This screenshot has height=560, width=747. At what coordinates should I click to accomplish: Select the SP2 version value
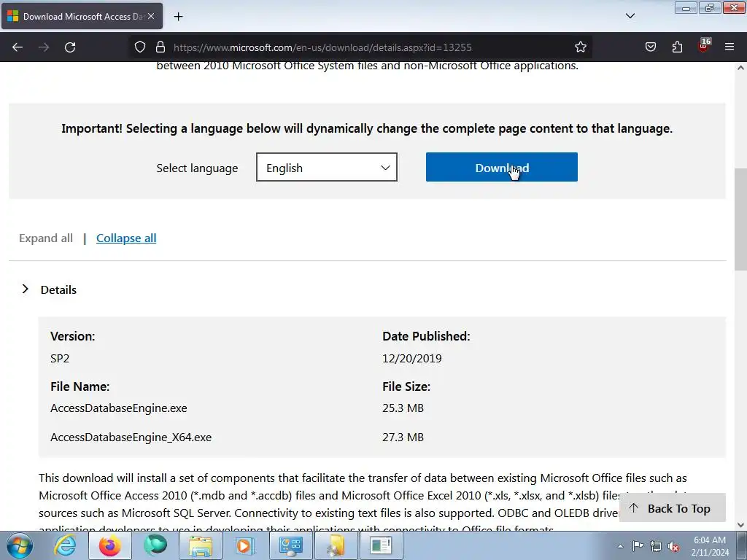coord(60,358)
